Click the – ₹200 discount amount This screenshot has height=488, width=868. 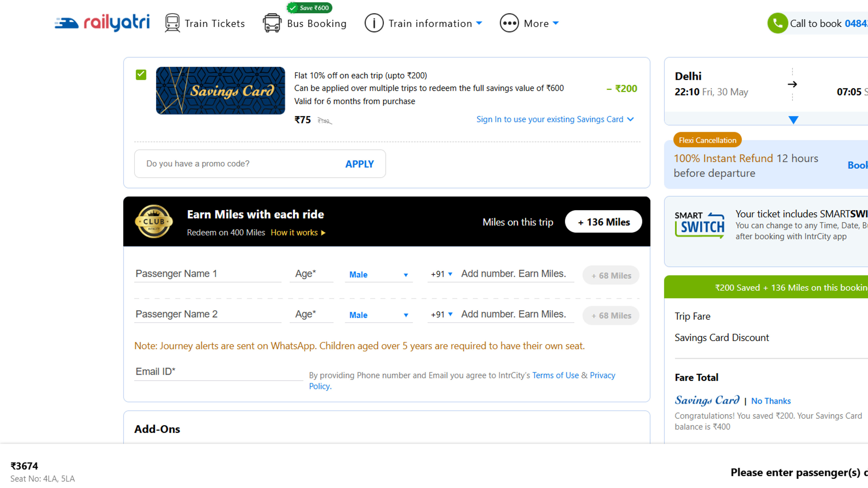coord(622,89)
